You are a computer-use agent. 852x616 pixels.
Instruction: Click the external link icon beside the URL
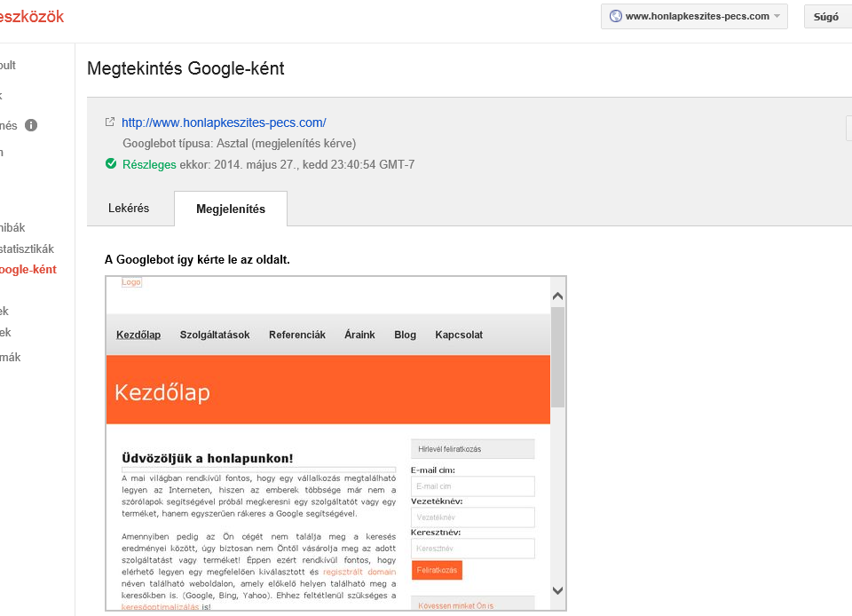pyautogui.click(x=110, y=122)
